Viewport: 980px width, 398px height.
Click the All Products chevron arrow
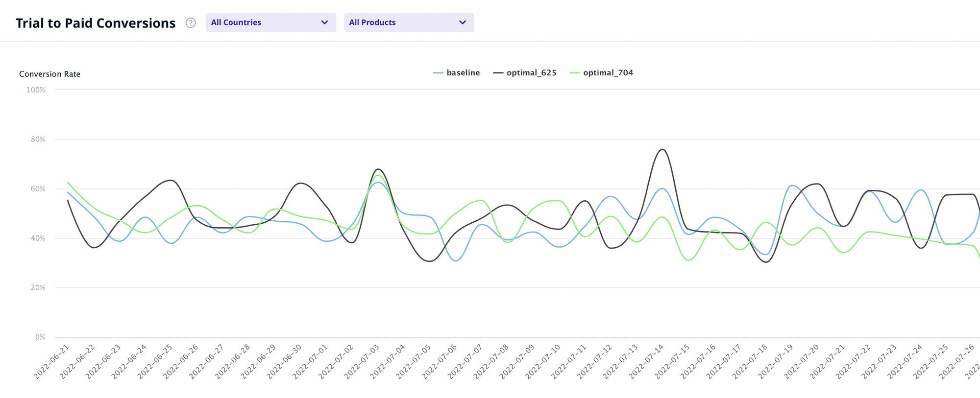click(x=463, y=23)
